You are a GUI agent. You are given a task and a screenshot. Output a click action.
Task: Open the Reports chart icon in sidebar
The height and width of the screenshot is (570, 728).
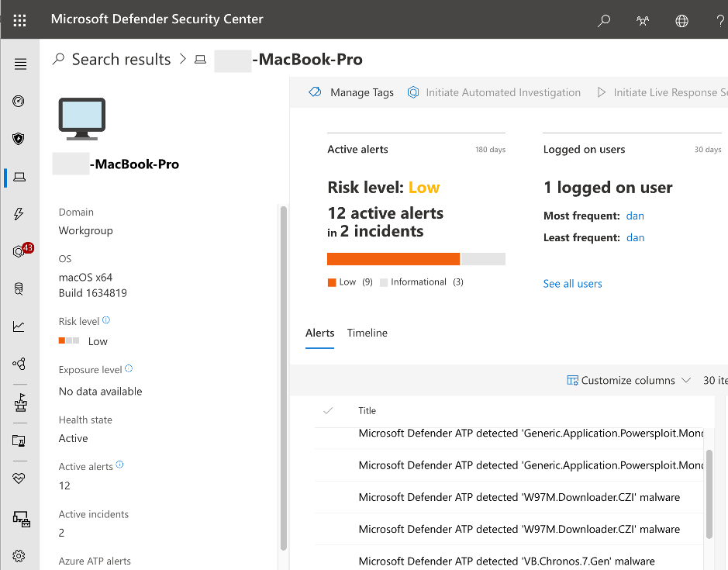19,326
